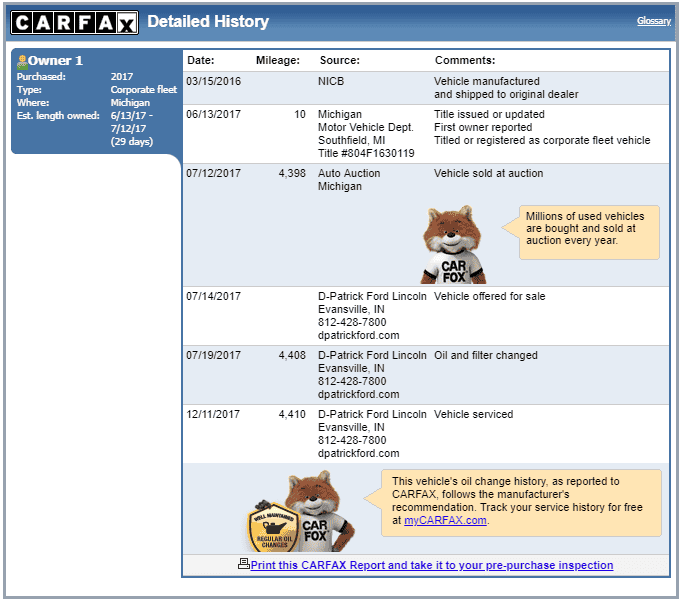Click the Owner 1 person icon
682x603 pixels.
tap(22, 61)
